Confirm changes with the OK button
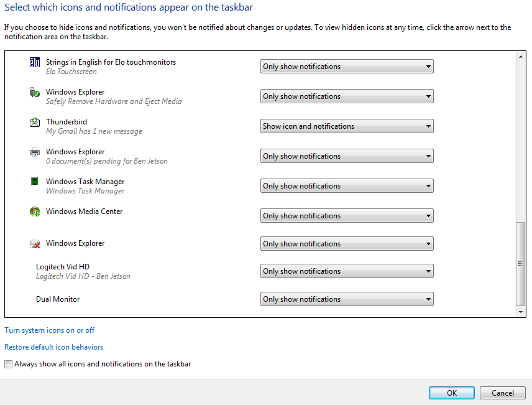 coord(452,393)
